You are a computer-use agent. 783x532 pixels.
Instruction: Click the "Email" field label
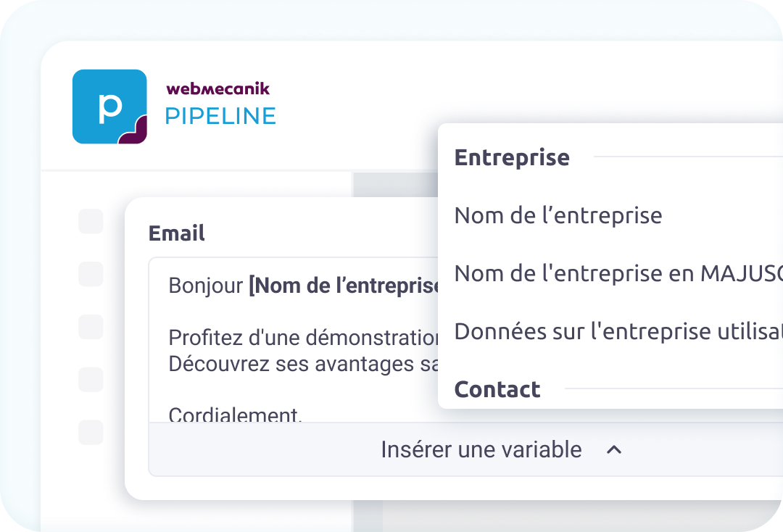pos(176,233)
